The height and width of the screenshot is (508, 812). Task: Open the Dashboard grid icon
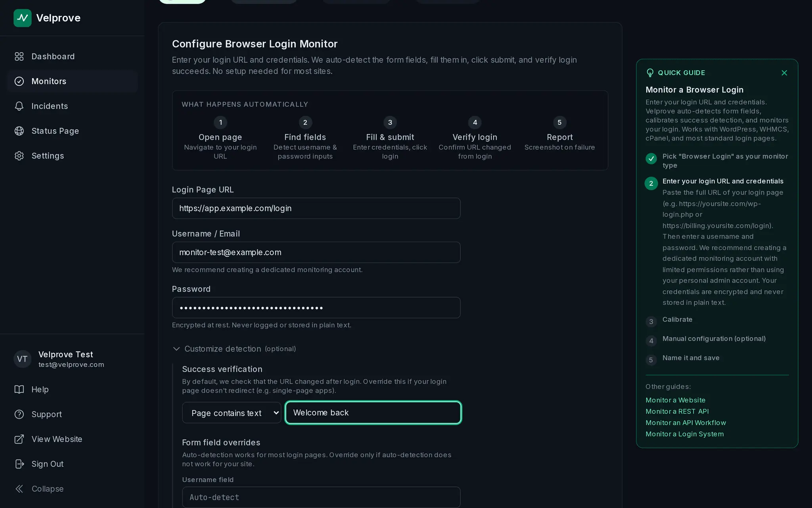coord(19,56)
